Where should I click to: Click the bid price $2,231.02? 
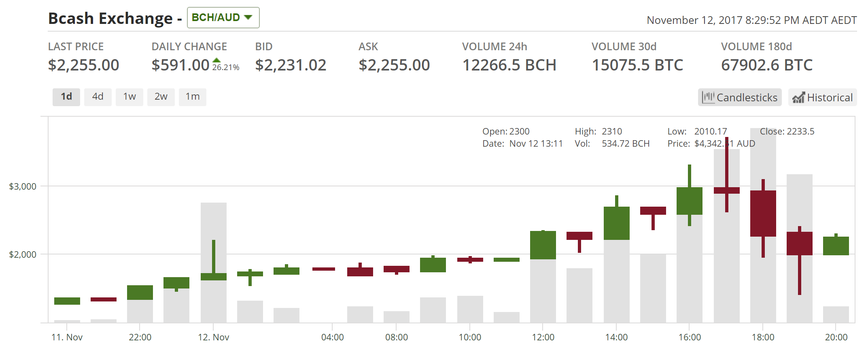(291, 65)
